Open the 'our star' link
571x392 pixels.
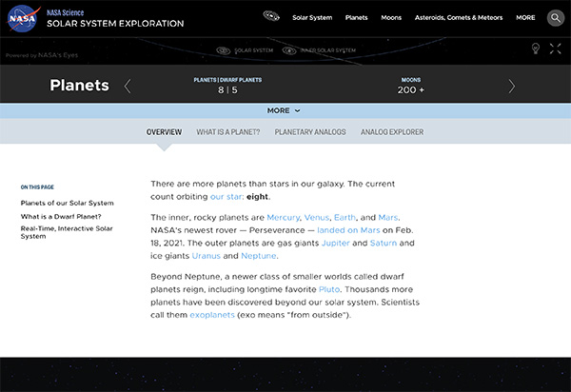click(x=226, y=197)
